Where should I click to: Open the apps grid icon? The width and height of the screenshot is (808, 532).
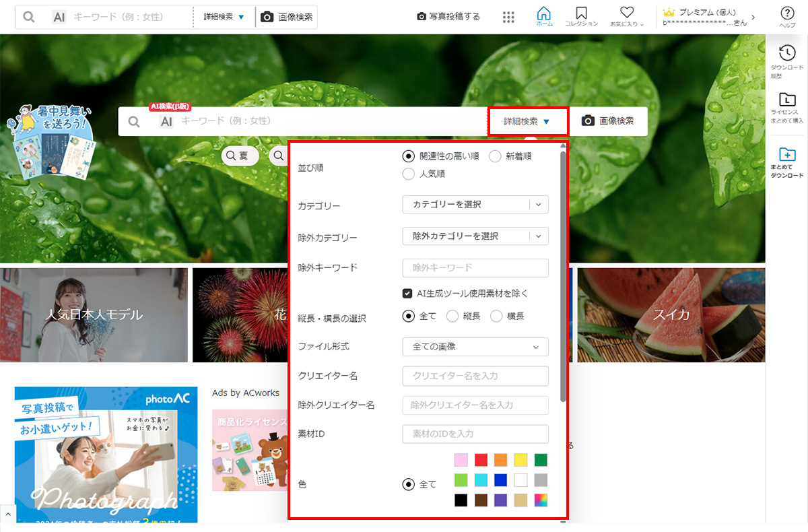click(509, 17)
